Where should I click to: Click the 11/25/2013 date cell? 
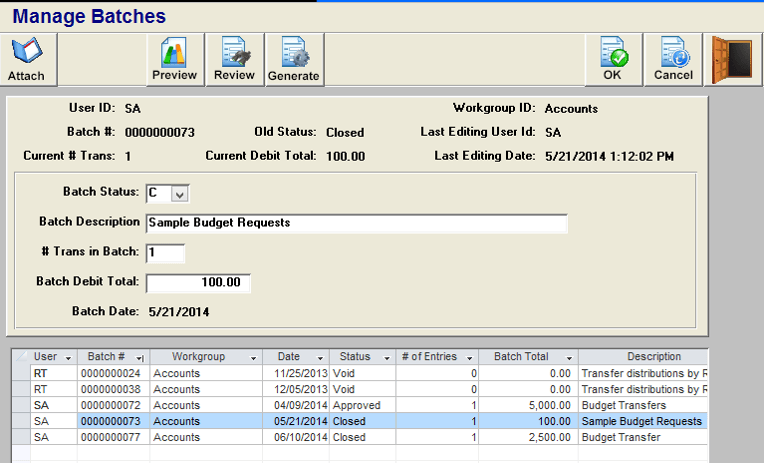(x=296, y=373)
